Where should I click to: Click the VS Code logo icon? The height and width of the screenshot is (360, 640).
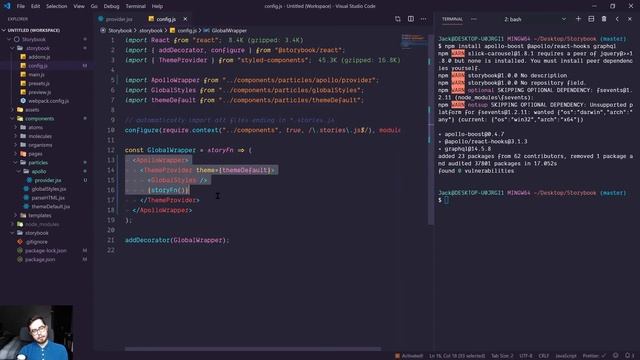[x=7, y=6]
